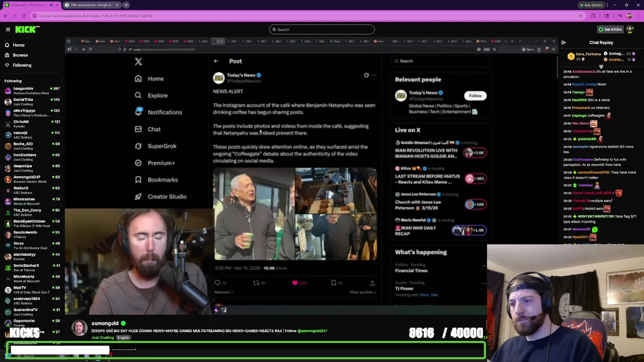Open Iran War Daily Recap space
The width and height of the screenshot is (644, 362).
click(x=441, y=228)
